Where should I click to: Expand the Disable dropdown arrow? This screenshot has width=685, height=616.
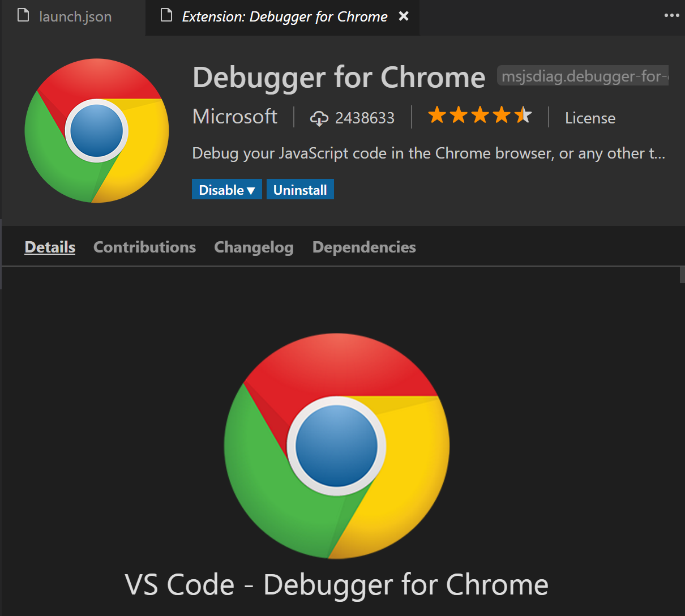[251, 191]
